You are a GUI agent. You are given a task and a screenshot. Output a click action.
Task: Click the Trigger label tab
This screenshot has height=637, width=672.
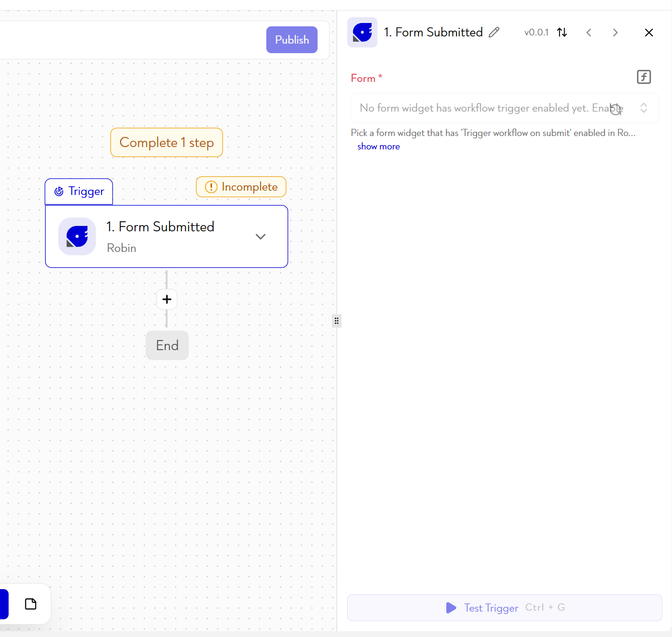point(79,192)
